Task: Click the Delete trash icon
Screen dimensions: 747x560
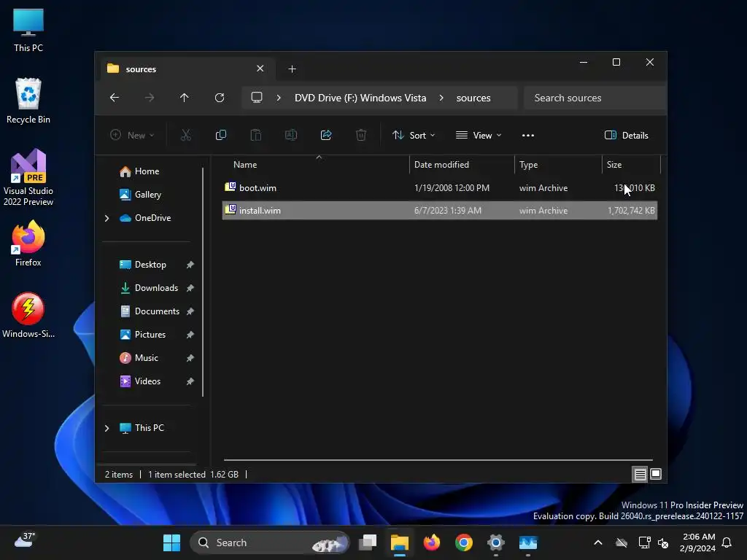Action: pos(361,135)
